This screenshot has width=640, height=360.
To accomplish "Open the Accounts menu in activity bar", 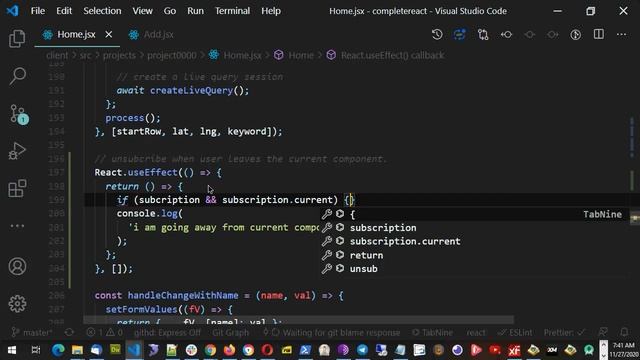I will pyautogui.click(x=17, y=266).
